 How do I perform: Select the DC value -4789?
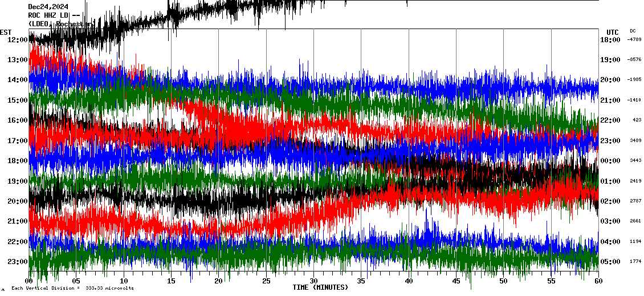(x=634, y=40)
